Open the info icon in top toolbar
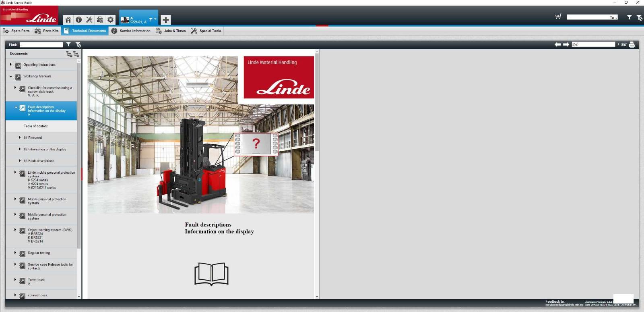 (78, 19)
